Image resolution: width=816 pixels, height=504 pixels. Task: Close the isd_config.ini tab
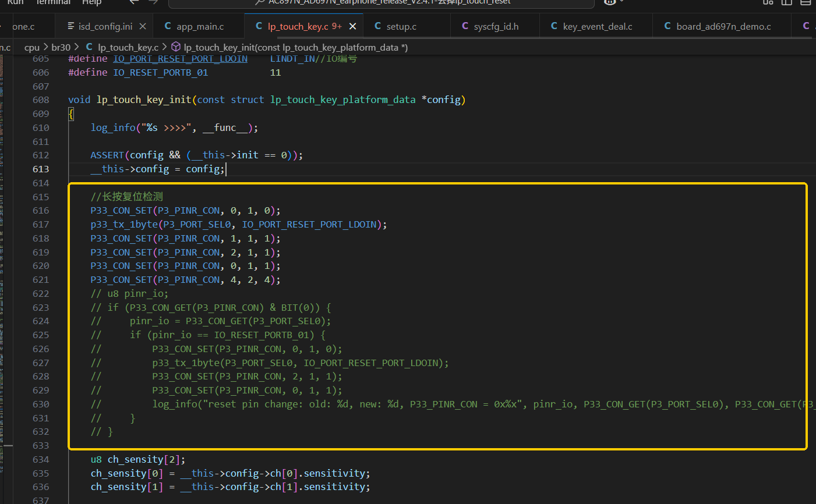143,26
